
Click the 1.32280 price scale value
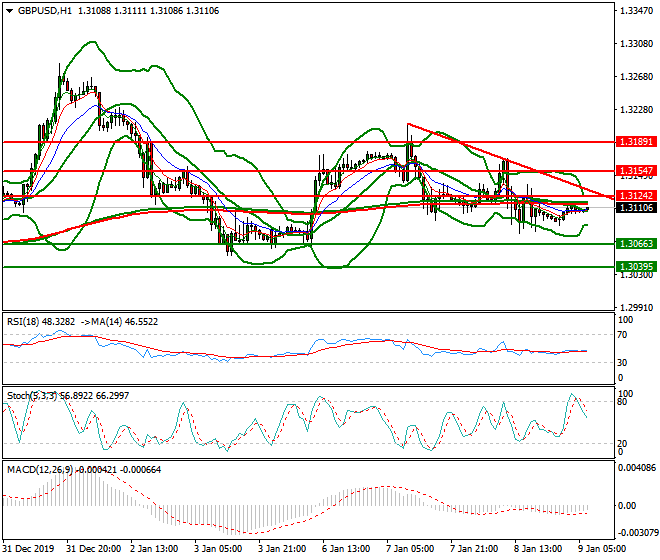tap(637, 110)
